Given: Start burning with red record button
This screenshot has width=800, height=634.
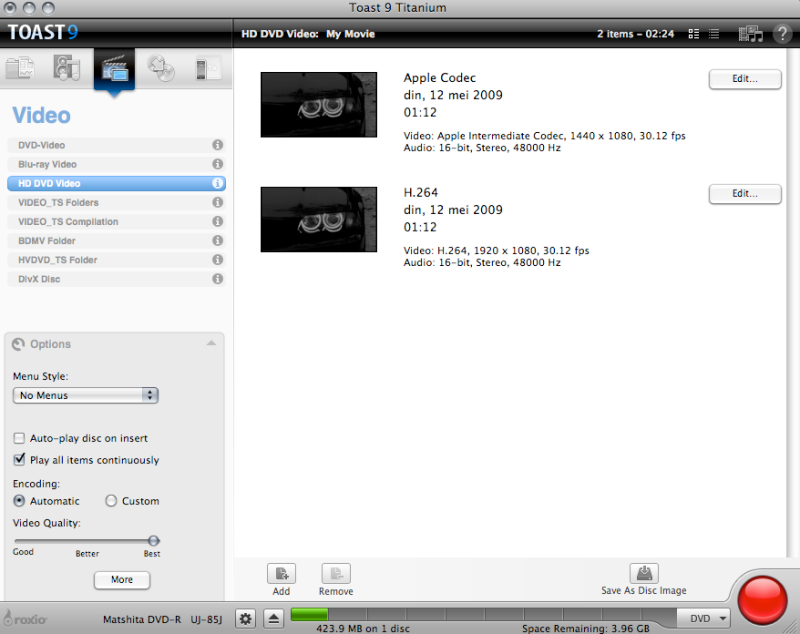Looking at the screenshot, I should click(x=762, y=600).
